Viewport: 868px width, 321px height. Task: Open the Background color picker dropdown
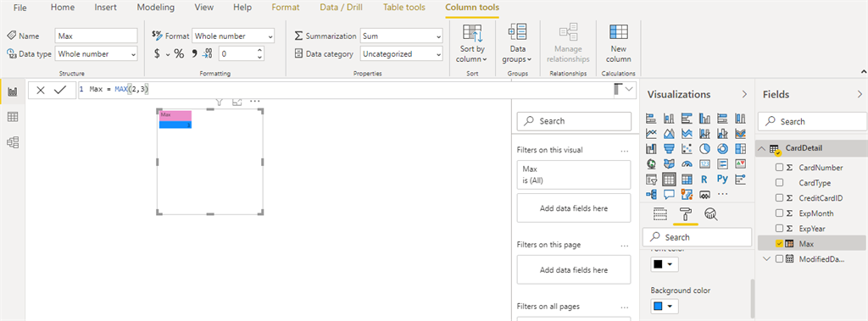click(665, 306)
